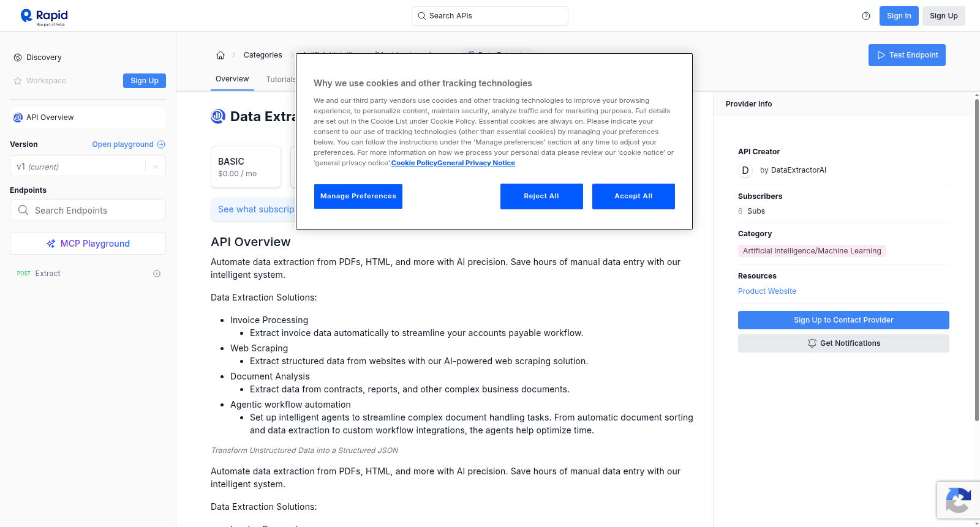Click the Workspace star icon
The height and width of the screenshot is (527, 980).
click(18, 81)
